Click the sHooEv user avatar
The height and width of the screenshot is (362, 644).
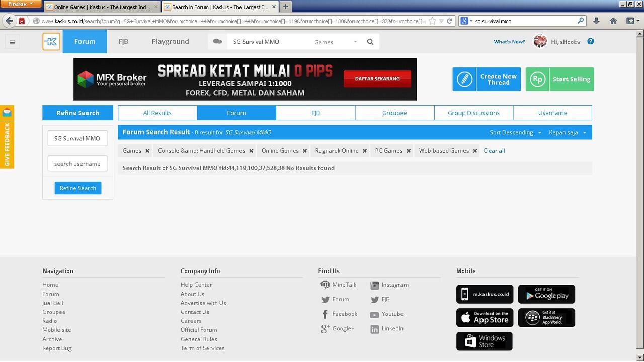[x=540, y=41]
